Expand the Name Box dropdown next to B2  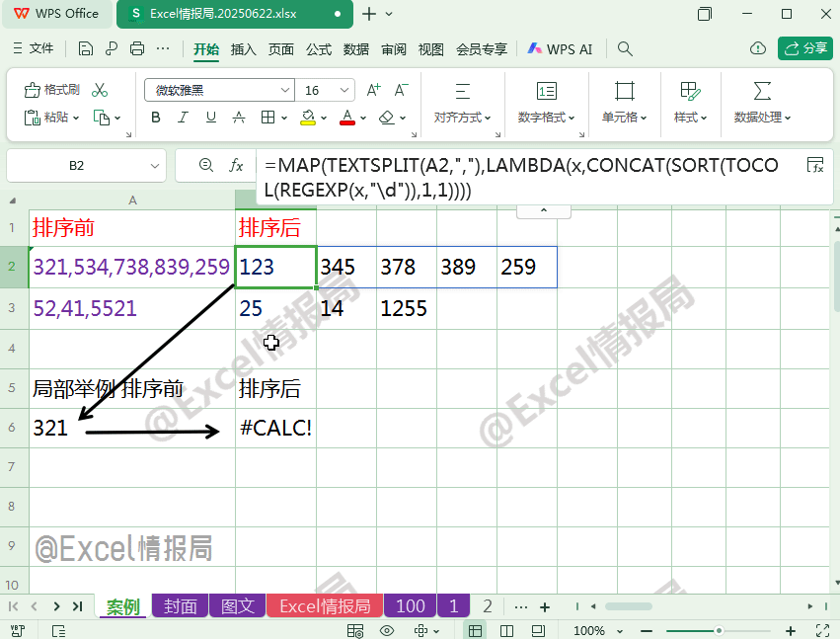tap(155, 166)
